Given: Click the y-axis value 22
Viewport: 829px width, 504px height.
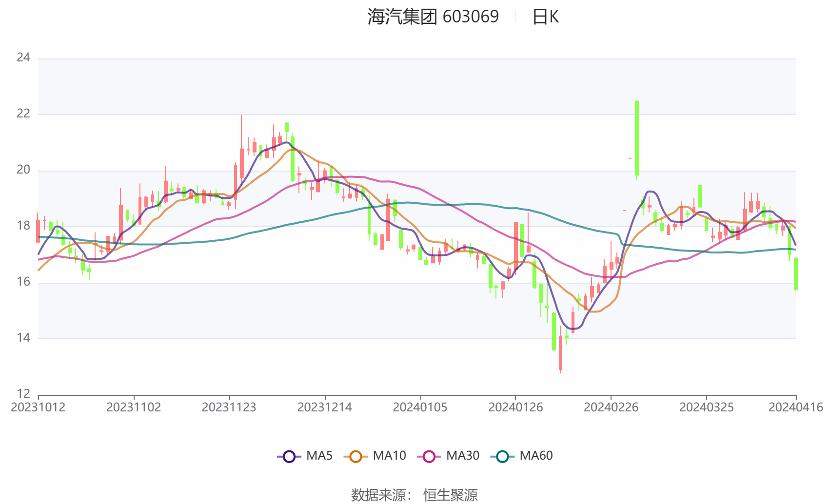Looking at the screenshot, I should (23, 114).
